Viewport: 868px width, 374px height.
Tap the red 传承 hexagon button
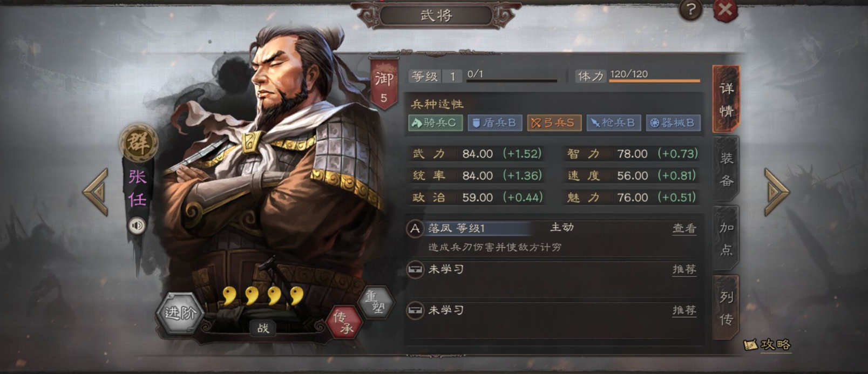(344, 323)
